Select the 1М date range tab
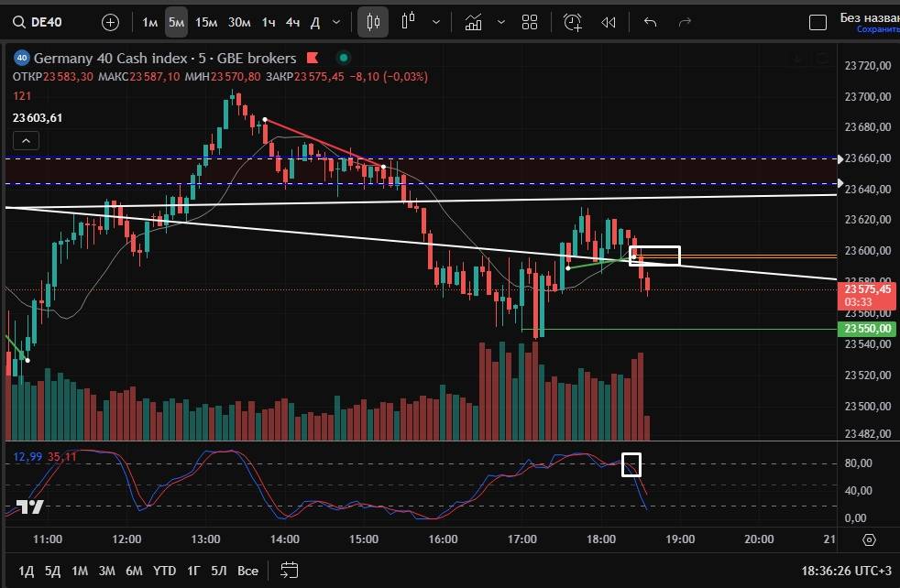Screen dimensions: 900x588 [x=80, y=571]
